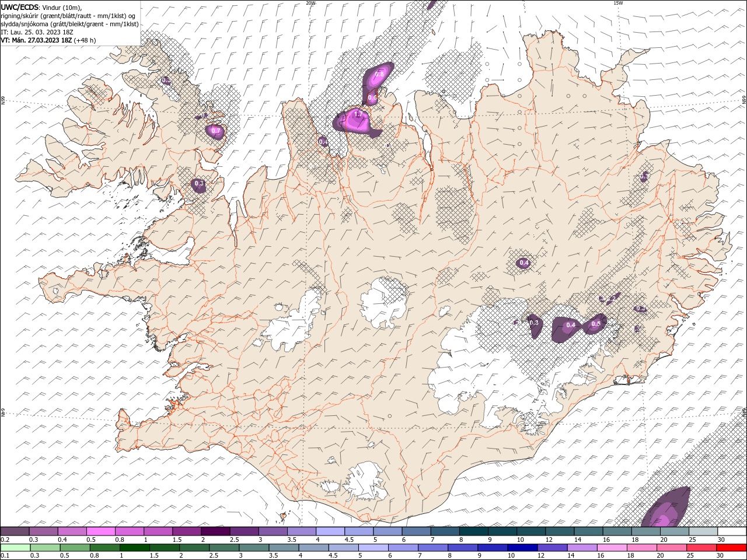
Task: Click the "rigning/skúrir" legend description line
Action: point(68,16)
